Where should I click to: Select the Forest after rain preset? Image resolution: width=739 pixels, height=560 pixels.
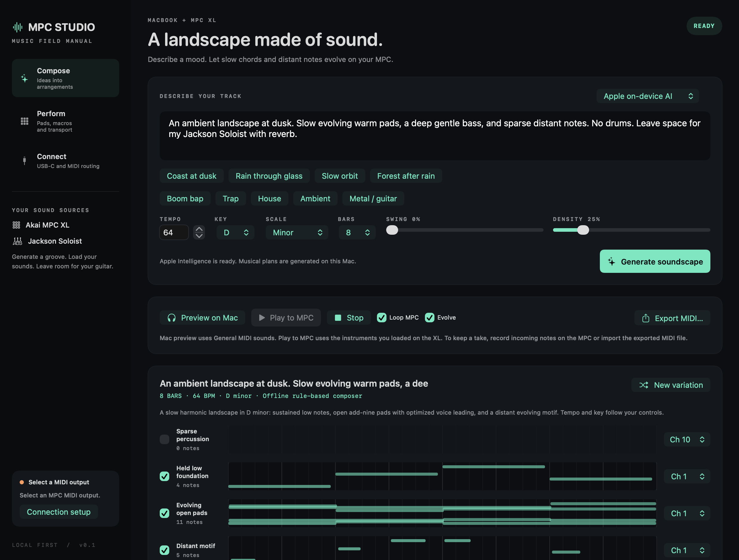tap(406, 176)
